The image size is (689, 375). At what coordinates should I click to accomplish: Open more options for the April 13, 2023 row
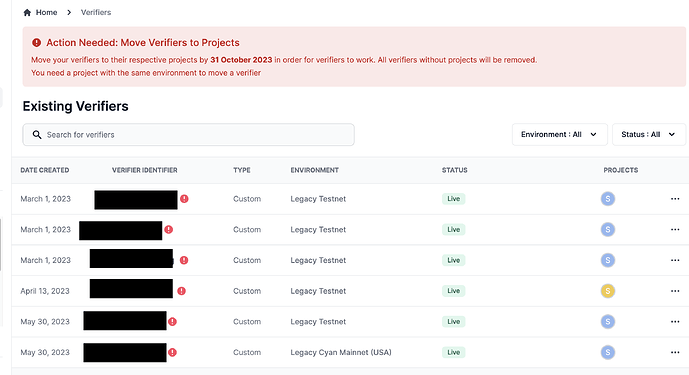tap(675, 291)
